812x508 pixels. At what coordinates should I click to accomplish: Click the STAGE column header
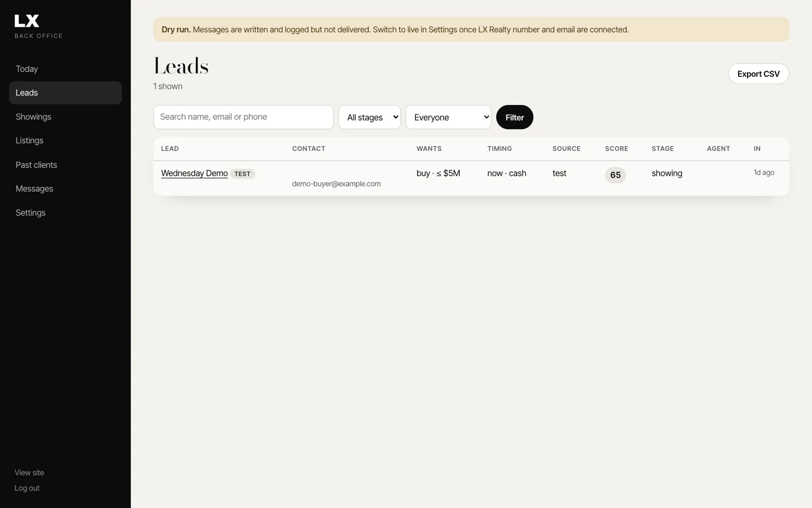[x=663, y=149]
